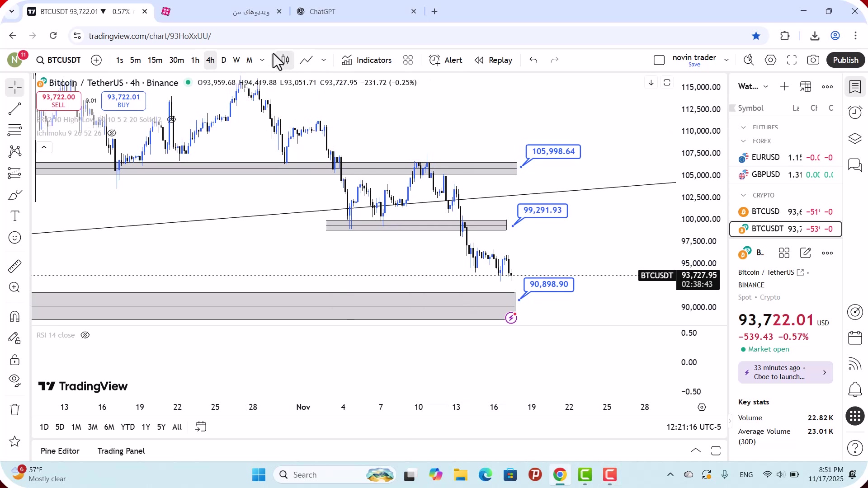Open the candlestick chart style selector
The width and height of the screenshot is (868, 488).
point(283,60)
